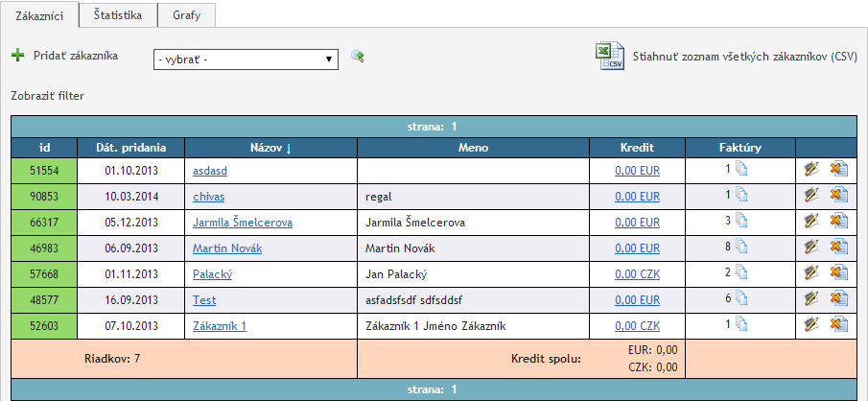Click the green plus icon to add customer
The image size is (868, 401).
pos(17,56)
